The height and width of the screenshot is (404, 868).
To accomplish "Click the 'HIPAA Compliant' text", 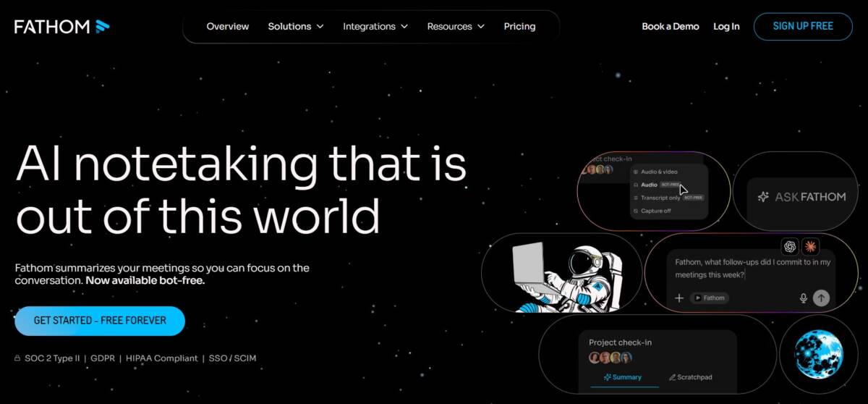I will point(161,358).
